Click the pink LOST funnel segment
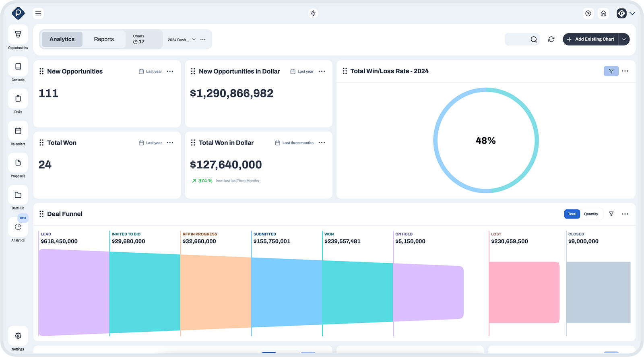The height and width of the screenshot is (357, 644). [524, 293]
